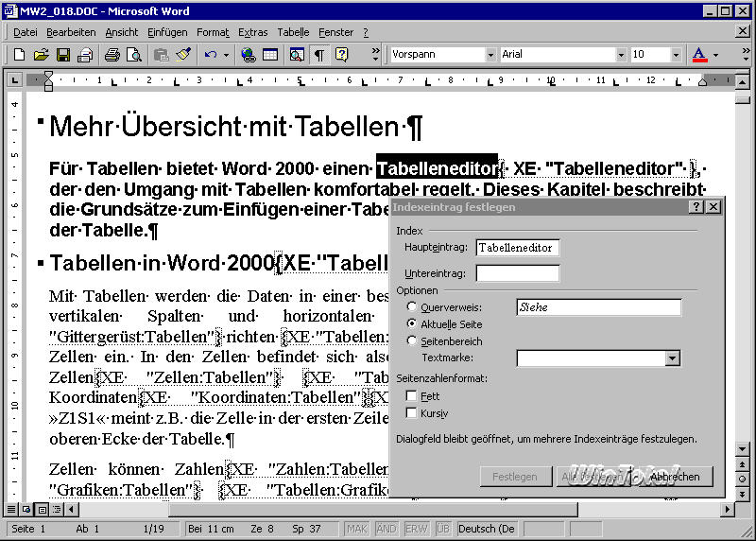This screenshot has width=756, height=541.
Task: Undo the last action with the arrow icon
Action: (211, 55)
